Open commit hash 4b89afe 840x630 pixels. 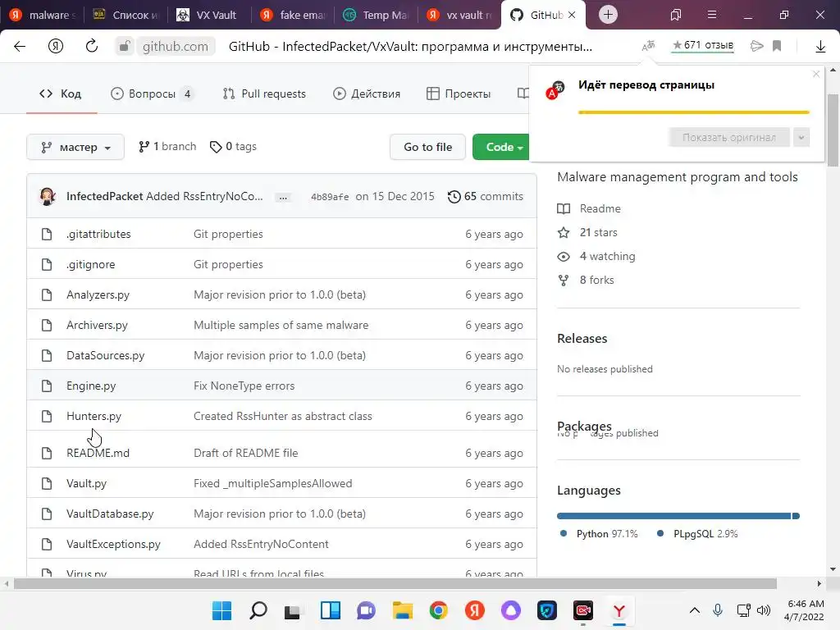pos(330,197)
